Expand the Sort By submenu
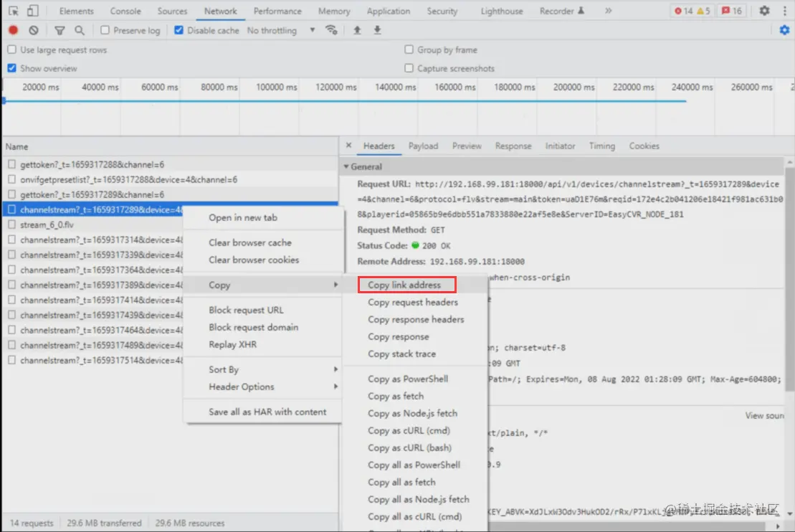The height and width of the screenshot is (532, 795). tap(262, 370)
